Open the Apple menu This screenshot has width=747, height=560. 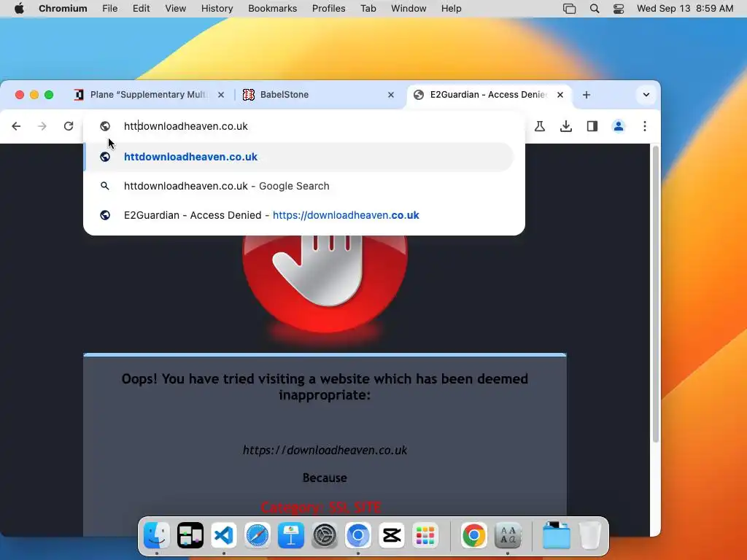pos(19,9)
